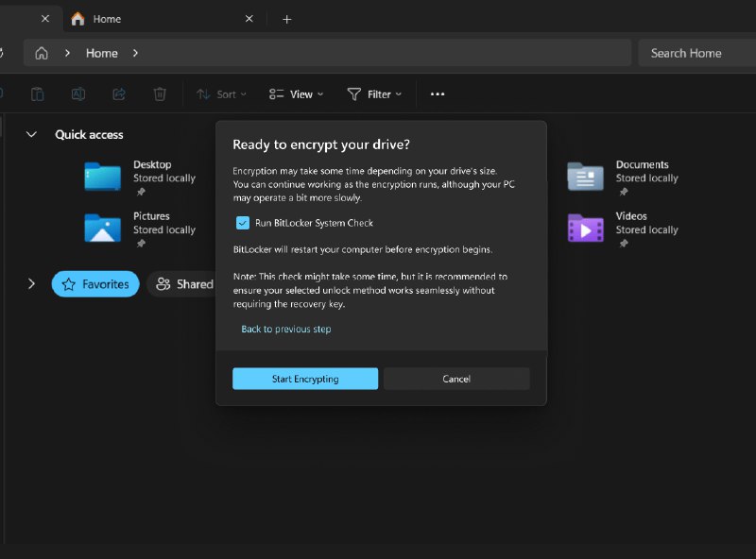Click pin icon under Desktop
The height and width of the screenshot is (559, 756).
pyautogui.click(x=141, y=192)
